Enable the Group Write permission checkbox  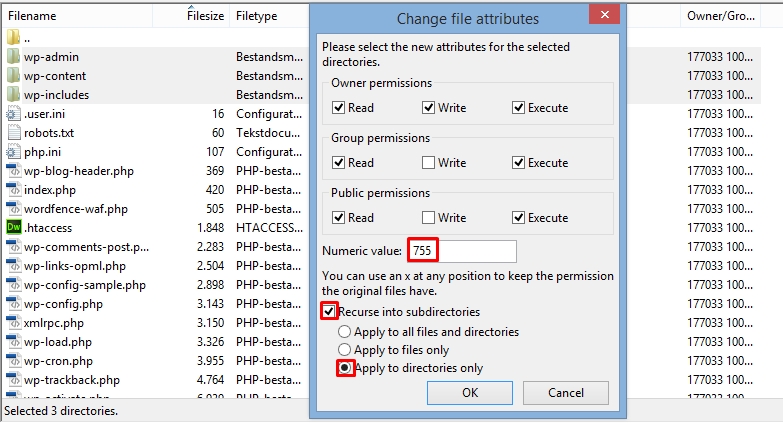tap(428, 162)
